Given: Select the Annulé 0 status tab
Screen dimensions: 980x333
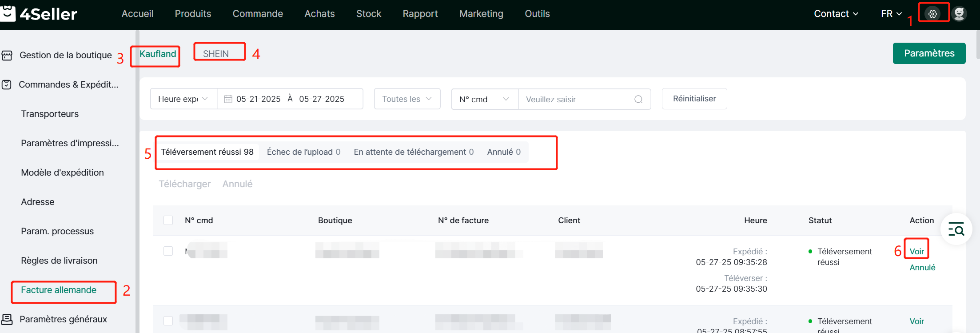Looking at the screenshot, I should tap(504, 152).
